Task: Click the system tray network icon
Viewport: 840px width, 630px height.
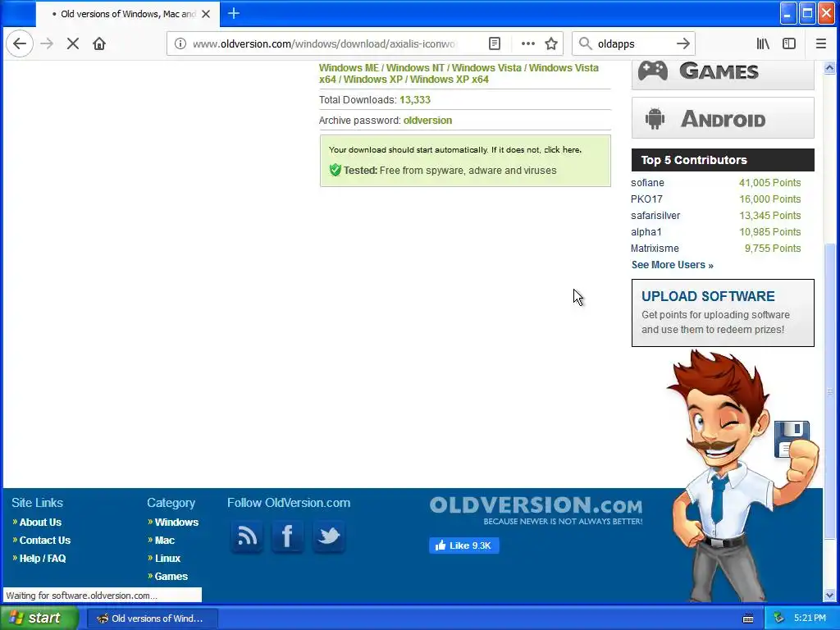Action: point(778,619)
